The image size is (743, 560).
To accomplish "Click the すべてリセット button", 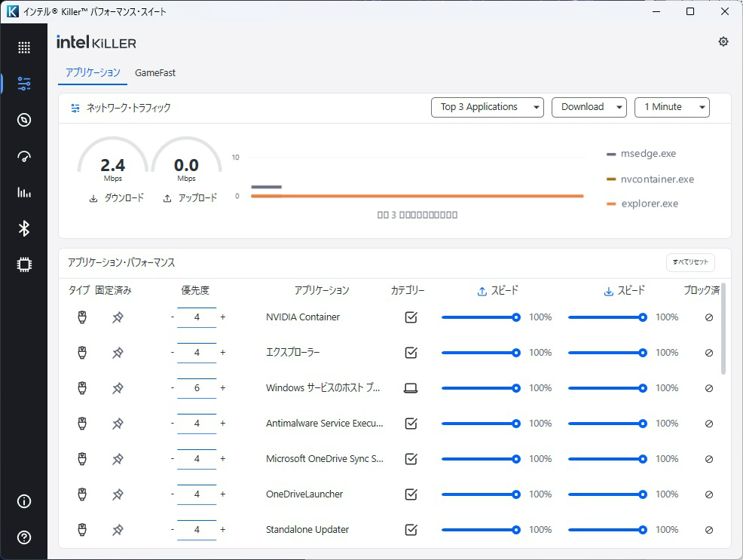I will (x=690, y=262).
